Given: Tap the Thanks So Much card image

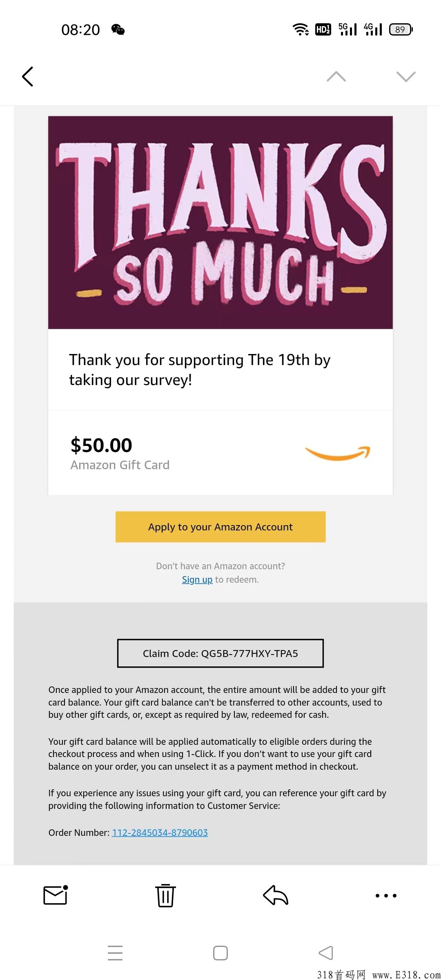Looking at the screenshot, I should pos(220,223).
